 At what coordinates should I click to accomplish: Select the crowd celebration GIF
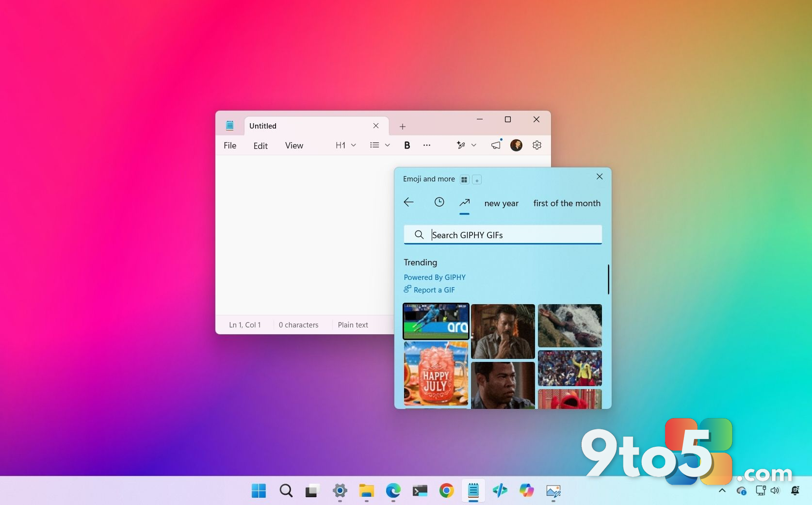[570, 368]
